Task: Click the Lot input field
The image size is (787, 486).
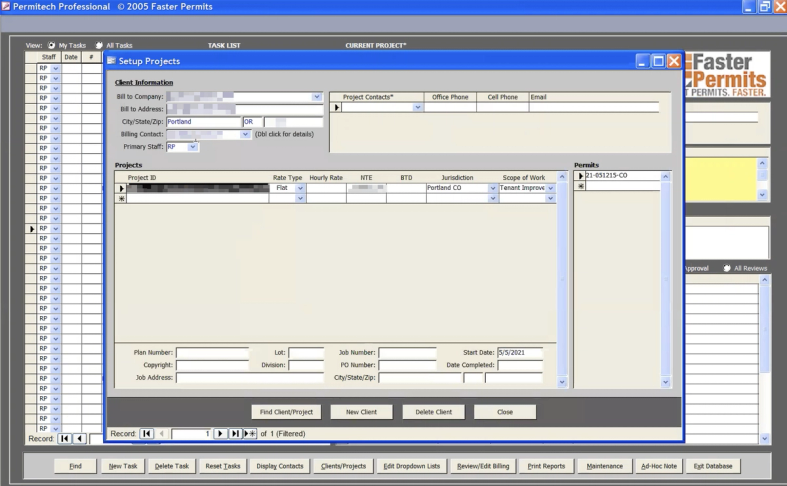Action: pyautogui.click(x=306, y=352)
